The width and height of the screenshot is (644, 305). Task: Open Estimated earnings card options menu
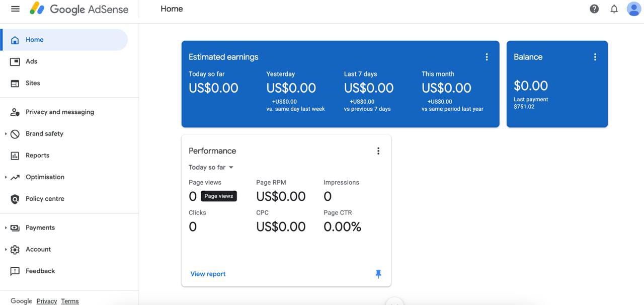(x=487, y=57)
